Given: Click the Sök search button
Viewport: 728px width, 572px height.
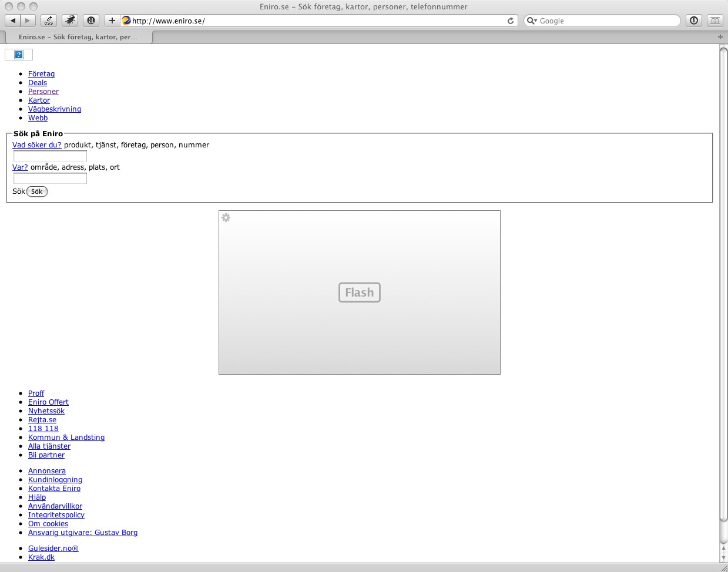Looking at the screenshot, I should tap(37, 191).
